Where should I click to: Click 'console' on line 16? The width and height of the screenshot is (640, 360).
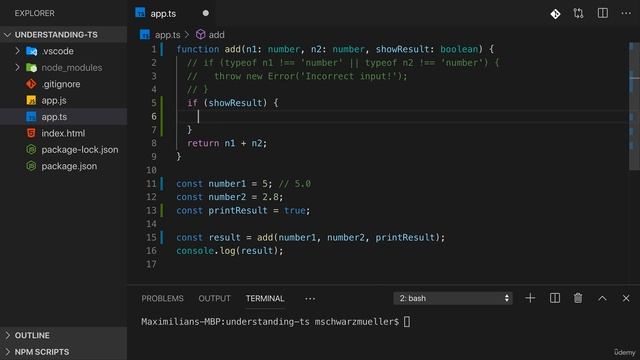[x=195, y=251]
